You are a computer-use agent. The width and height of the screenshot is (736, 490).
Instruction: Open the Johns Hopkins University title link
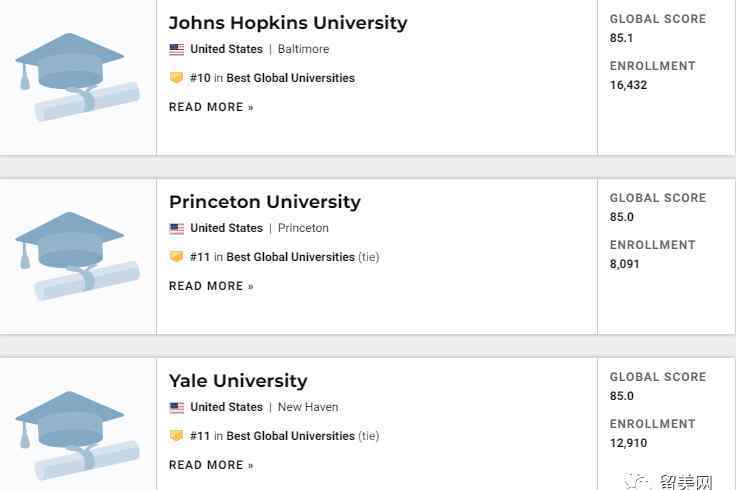(288, 23)
